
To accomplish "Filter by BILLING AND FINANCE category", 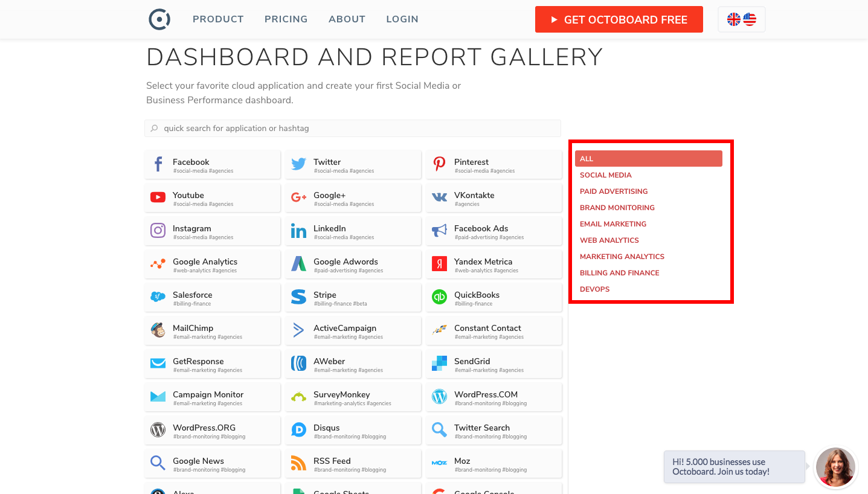I will [620, 273].
